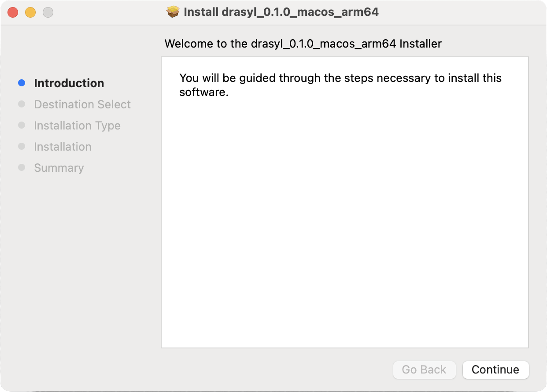
Task: Click the 'Welcome to the drasyl' installer heading
Action: tap(303, 44)
